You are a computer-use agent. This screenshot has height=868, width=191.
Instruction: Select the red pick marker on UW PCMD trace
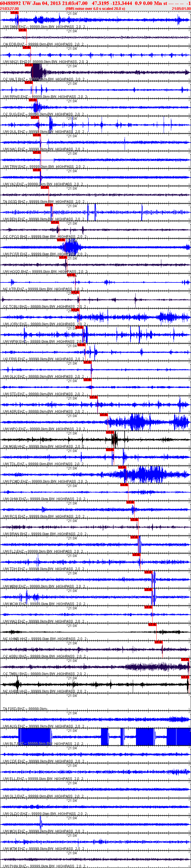point(122,467)
